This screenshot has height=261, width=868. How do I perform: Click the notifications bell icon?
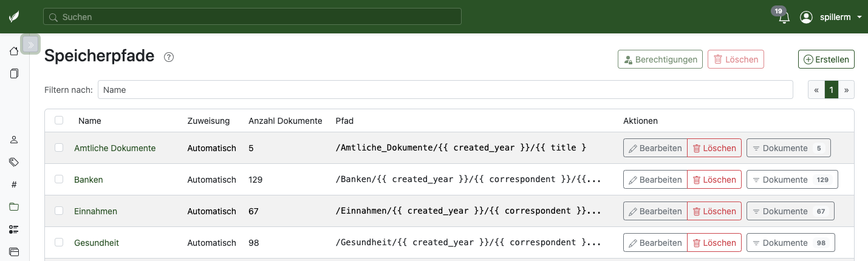(784, 18)
